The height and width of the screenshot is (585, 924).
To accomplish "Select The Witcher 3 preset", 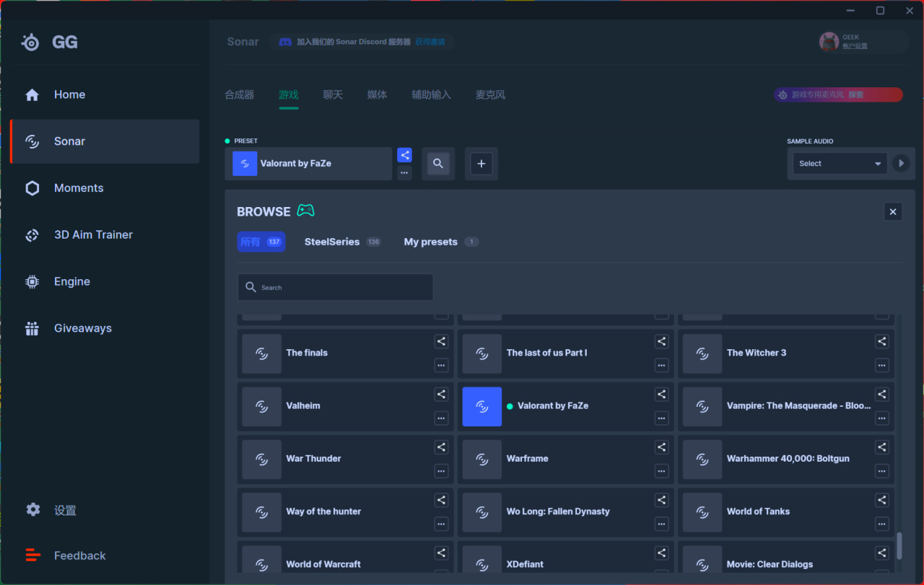I will tap(786, 353).
